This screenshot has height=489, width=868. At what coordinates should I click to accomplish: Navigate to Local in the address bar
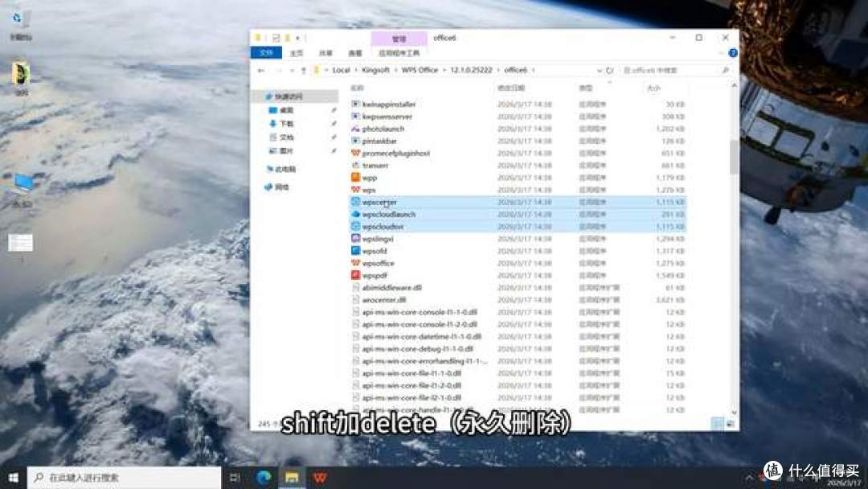(x=341, y=70)
